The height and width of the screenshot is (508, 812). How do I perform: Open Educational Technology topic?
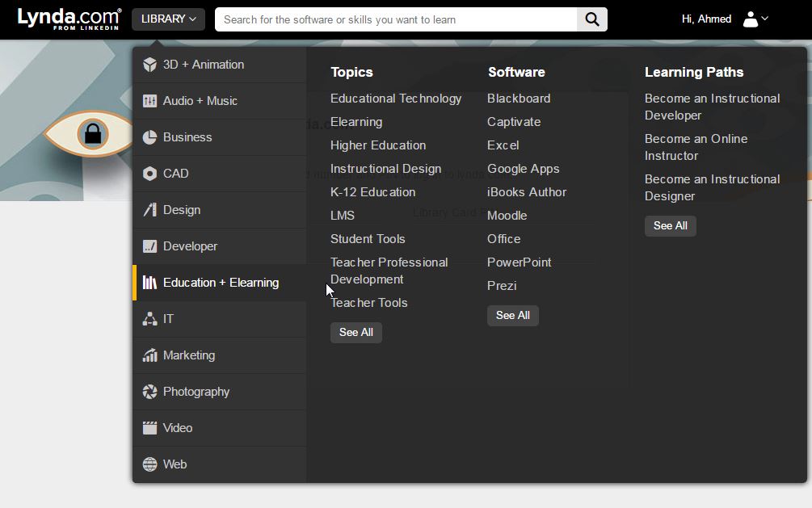pyautogui.click(x=396, y=99)
